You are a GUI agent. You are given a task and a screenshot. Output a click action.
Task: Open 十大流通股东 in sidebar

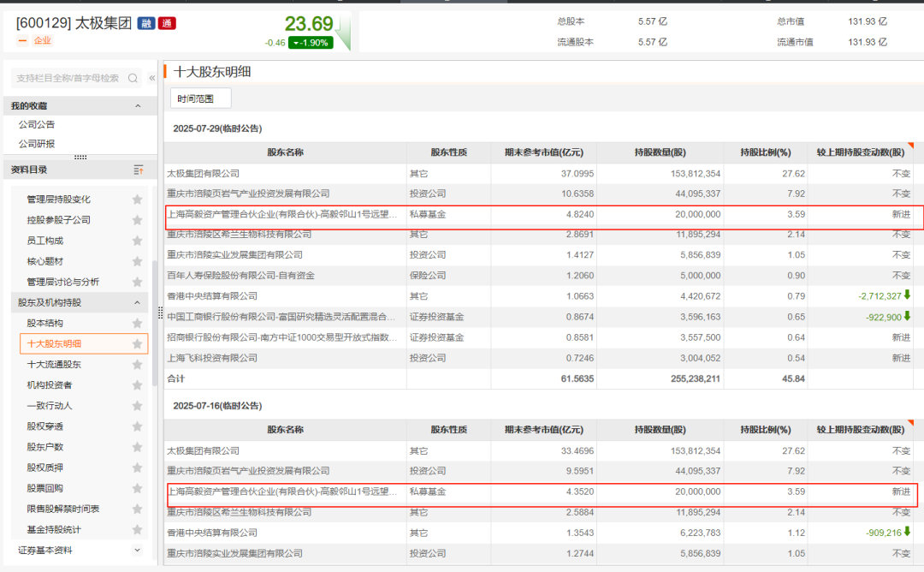click(54, 365)
